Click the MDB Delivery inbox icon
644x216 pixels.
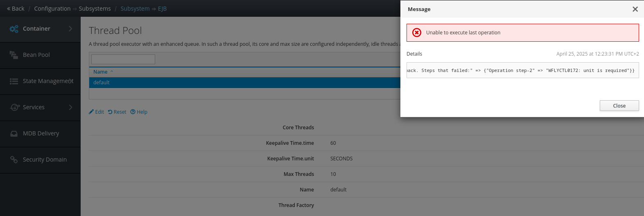tap(14, 133)
